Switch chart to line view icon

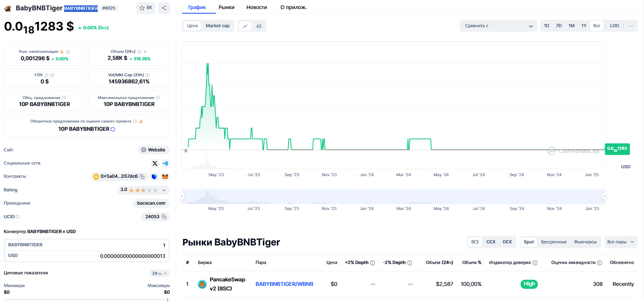pyautogui.click(x=245, y=26)
